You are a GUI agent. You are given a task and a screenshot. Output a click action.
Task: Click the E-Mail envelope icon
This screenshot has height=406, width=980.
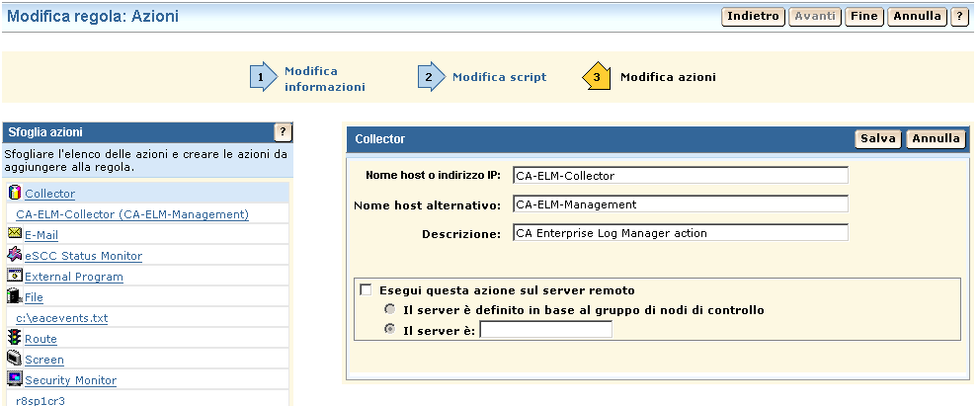point(14,234)
